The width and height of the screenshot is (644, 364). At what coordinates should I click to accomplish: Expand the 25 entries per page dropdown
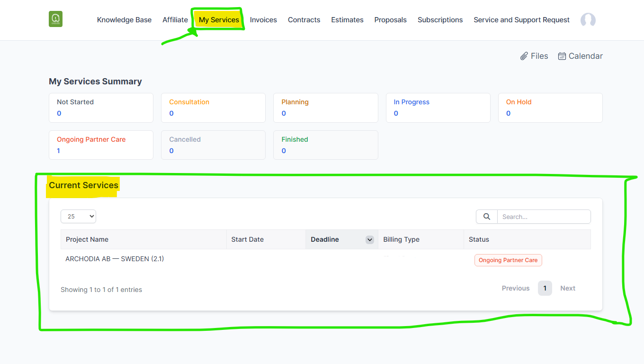(78, 217)
